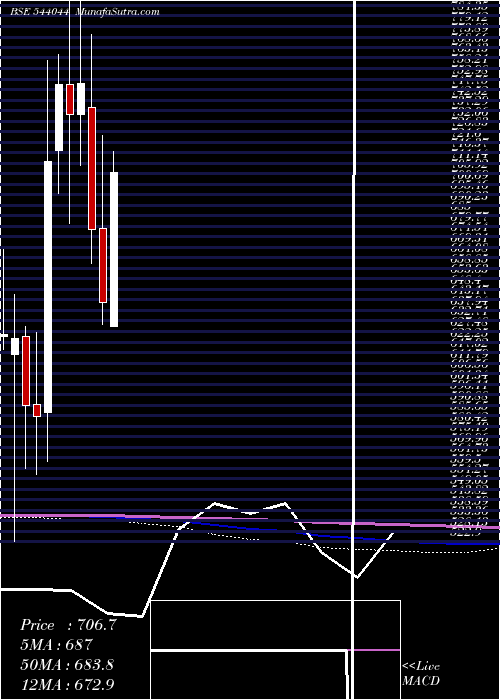
Task: Click the 12MA : 672.9 value
Action: tap(69, 684)
